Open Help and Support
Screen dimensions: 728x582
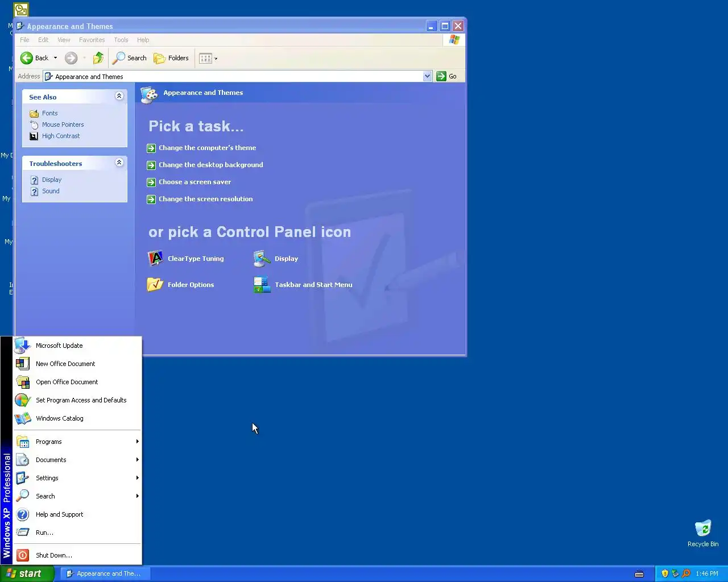click(77, 514)
